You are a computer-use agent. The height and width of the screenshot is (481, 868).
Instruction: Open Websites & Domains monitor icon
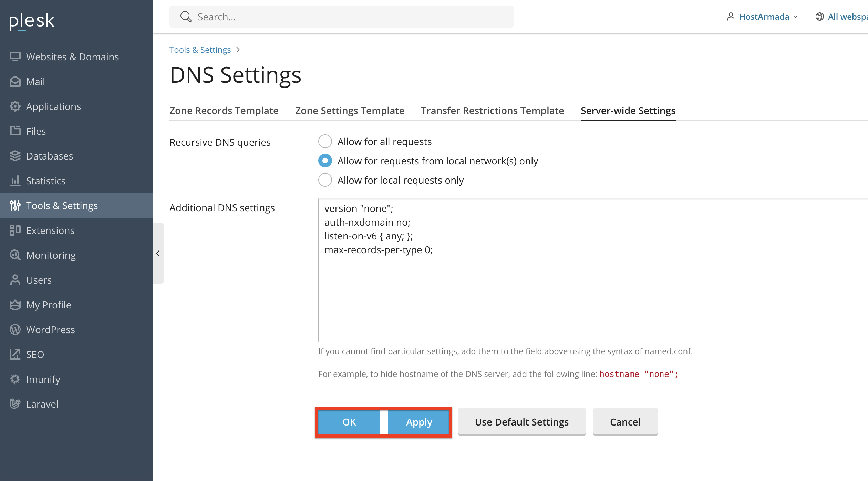[x=15, y=57]
